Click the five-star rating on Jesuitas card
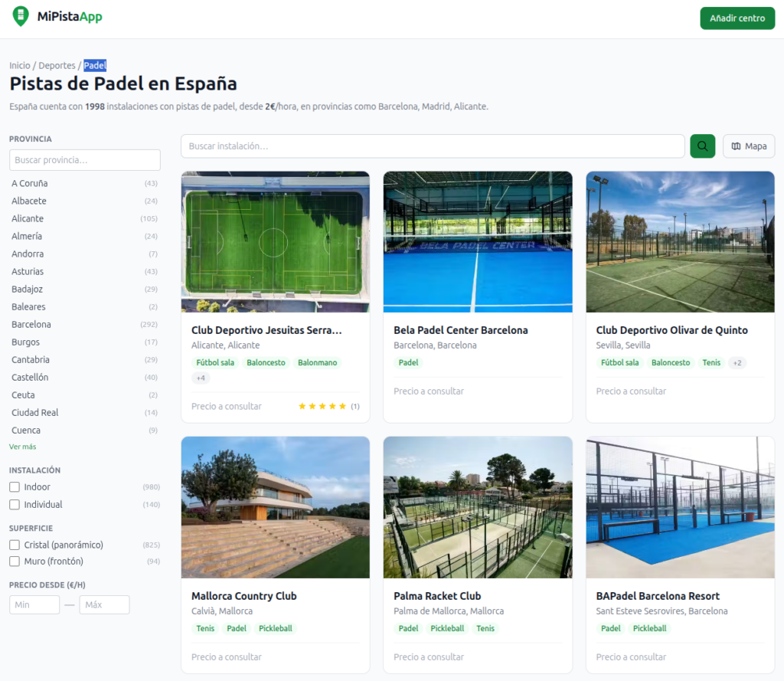This screenshot has width=784, height=681. click(x=322, y=406)
